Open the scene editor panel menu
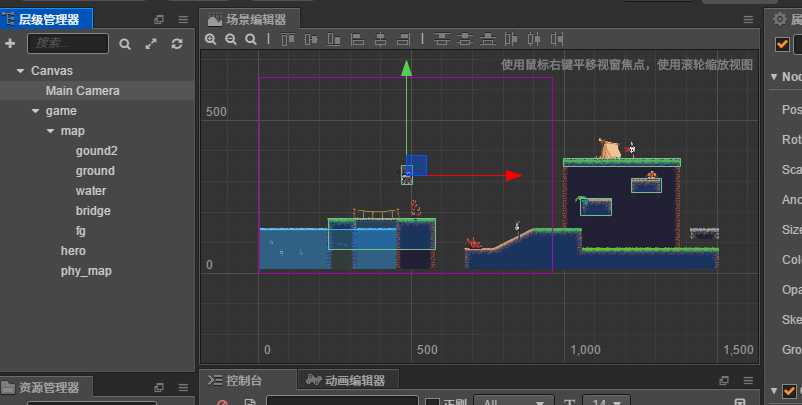The width and height of the screenshot is (802, 405). click(x=748, y=19)
